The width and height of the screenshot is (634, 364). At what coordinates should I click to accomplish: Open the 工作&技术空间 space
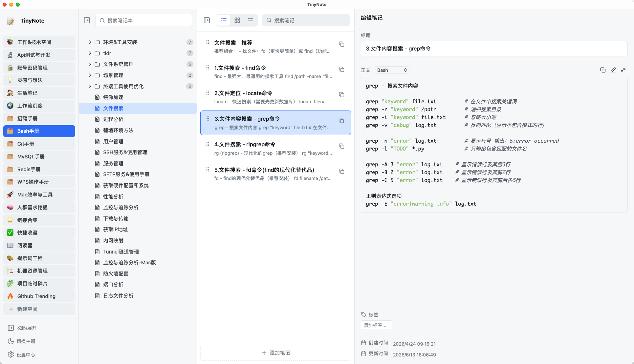click(x=39, y=42)
